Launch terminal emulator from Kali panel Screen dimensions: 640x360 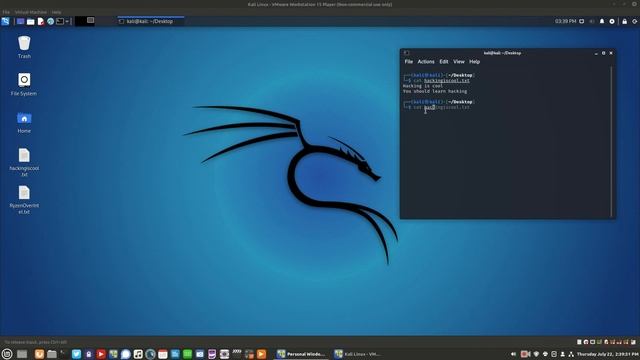pos(60,21)
